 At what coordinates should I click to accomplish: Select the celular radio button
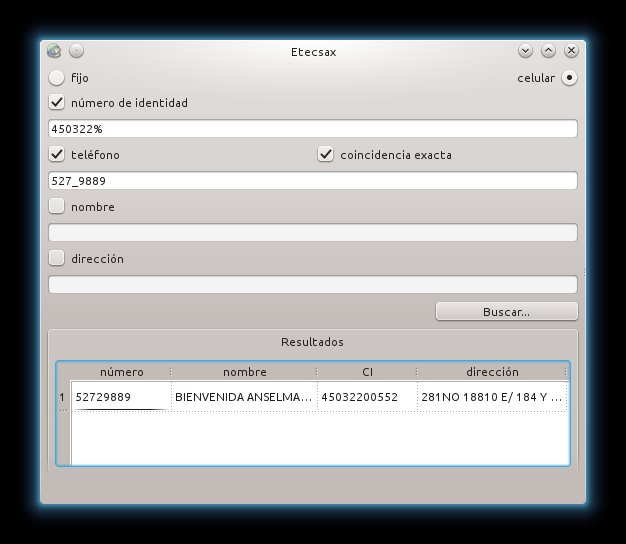pyautogui.click(x=569, y=77)
